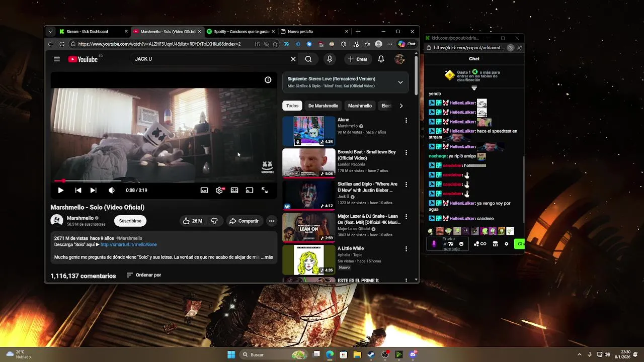644x362 pixels.
Task: Open the Alone video thumbnail
Action: 308,131
